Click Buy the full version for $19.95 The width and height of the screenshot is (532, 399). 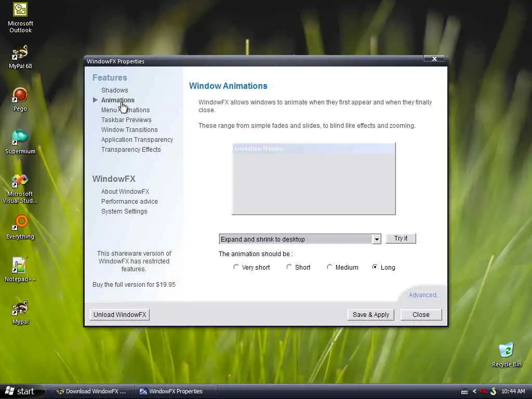(134, 284)
